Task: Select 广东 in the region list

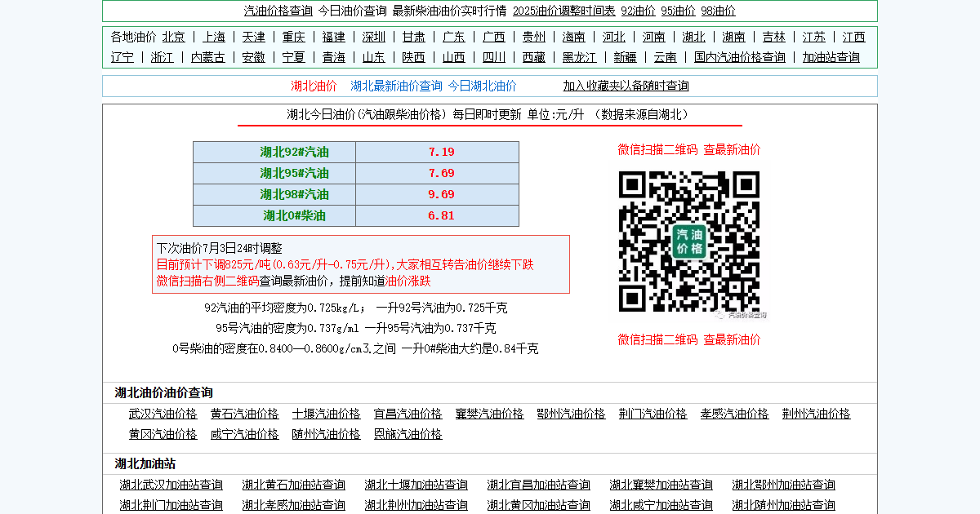Action: (x=454, y=37)
